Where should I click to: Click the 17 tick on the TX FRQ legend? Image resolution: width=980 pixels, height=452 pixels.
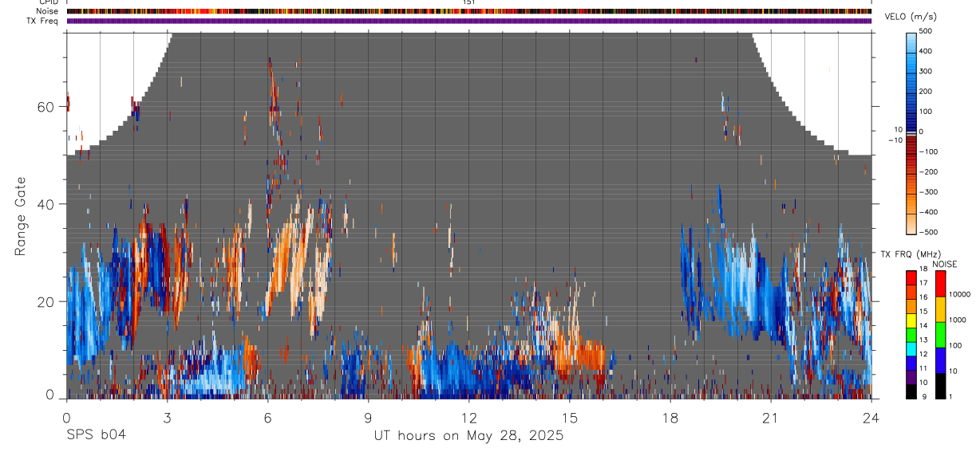tap(925, 284)
